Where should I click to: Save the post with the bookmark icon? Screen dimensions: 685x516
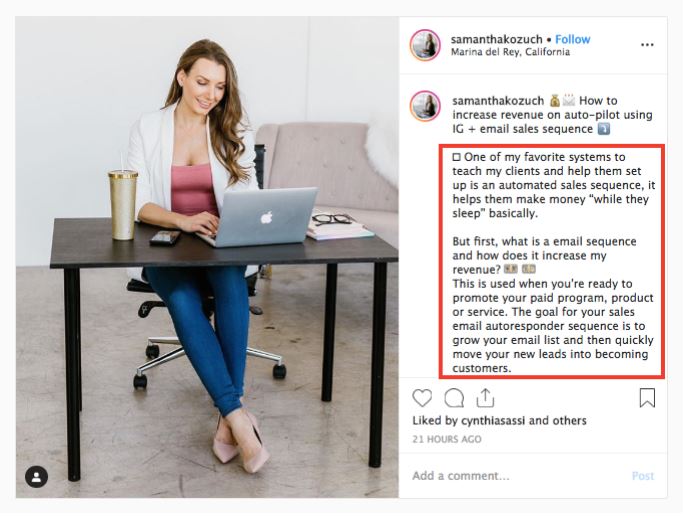click(647, 398)
